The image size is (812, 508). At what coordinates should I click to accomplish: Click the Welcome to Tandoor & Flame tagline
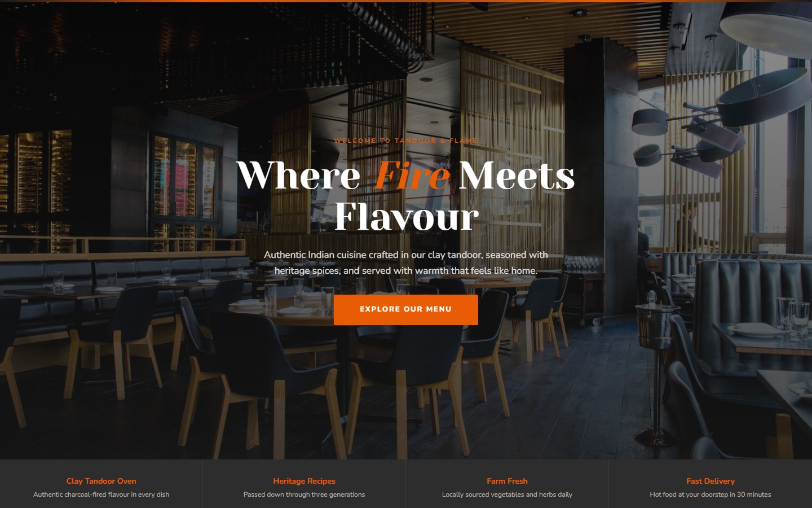(405, 141)
